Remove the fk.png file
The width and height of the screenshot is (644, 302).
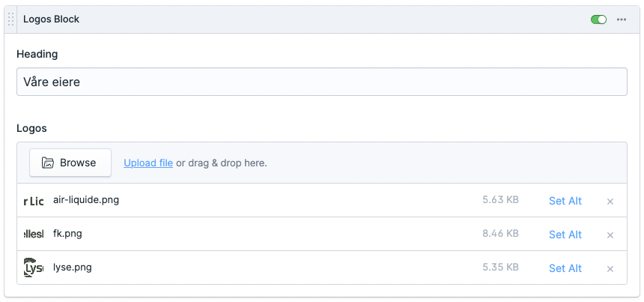(610, 235)
